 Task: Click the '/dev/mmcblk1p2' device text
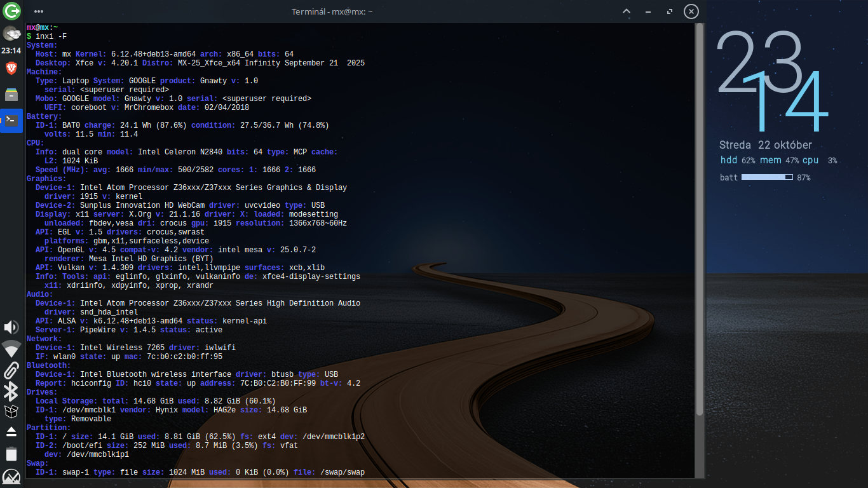pyautogui.click(x=334, y=437)
